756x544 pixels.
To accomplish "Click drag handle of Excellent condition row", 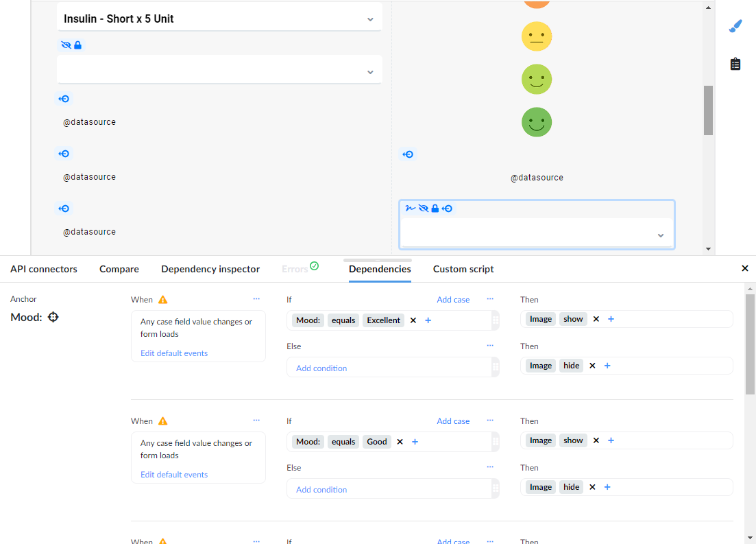I will [495, 320].
